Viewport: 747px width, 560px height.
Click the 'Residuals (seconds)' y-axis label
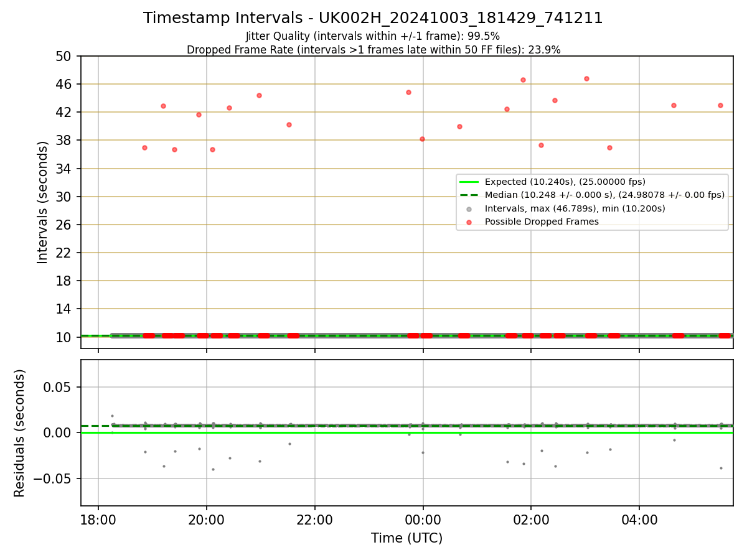19,433
